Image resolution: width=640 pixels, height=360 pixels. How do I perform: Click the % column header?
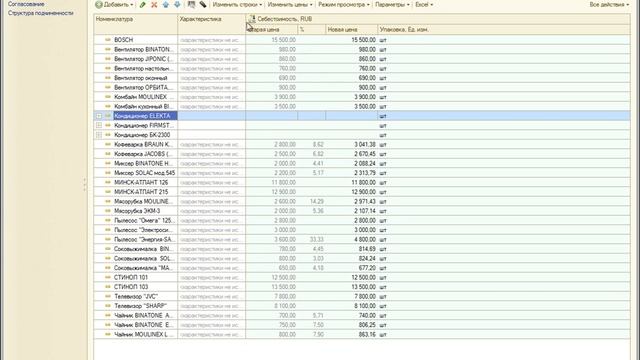tap(311, 29)
